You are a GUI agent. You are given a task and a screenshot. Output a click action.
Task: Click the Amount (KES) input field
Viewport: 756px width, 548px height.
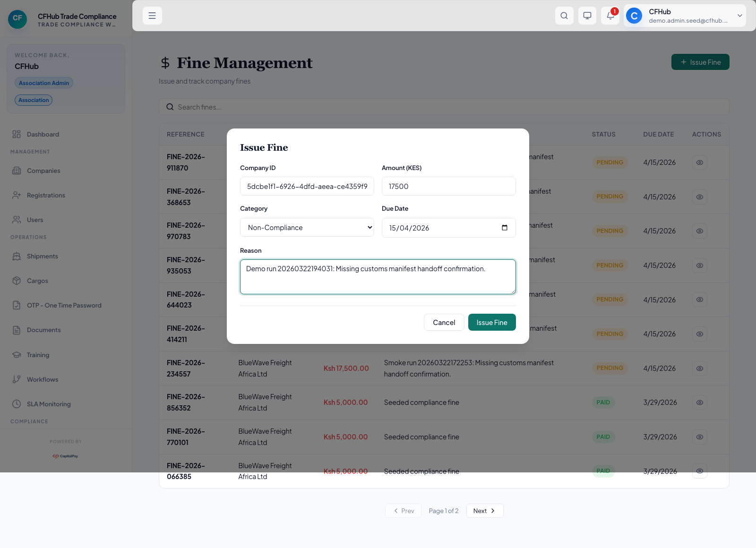click(448, 186)
